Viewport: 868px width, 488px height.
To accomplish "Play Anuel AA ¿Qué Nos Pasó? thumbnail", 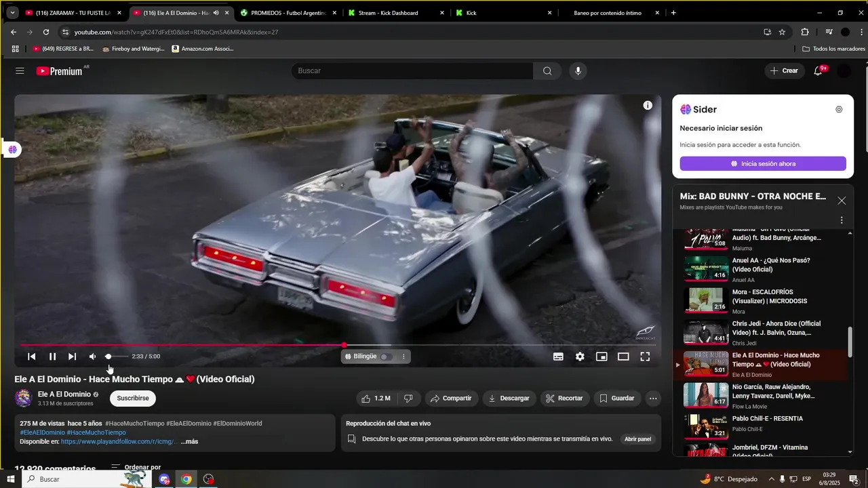I will (x=706, y=268).
